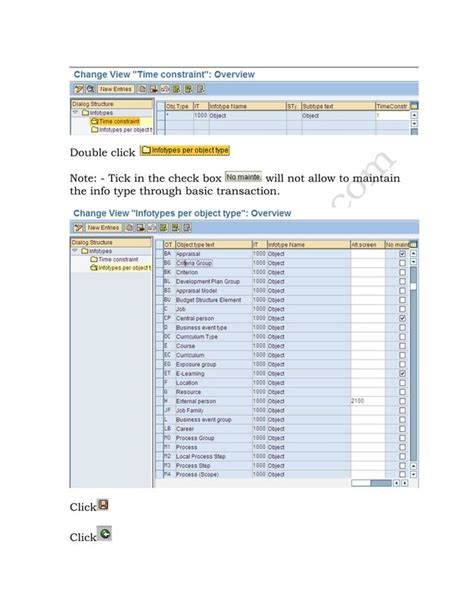Screen dimensions: 474x613
Task: Click Select All icon in Infotypes per object type toolbar
Action: (x=163, y=228)
